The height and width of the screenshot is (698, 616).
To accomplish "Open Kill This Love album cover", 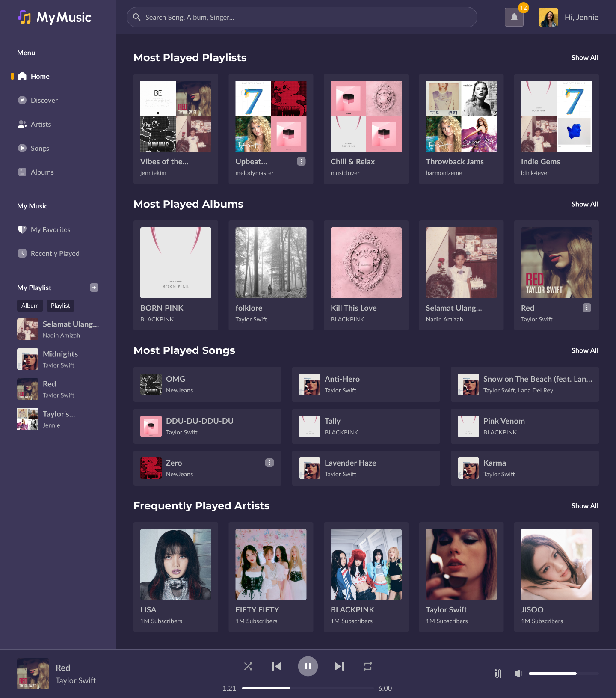I will (x=366, y=263).
